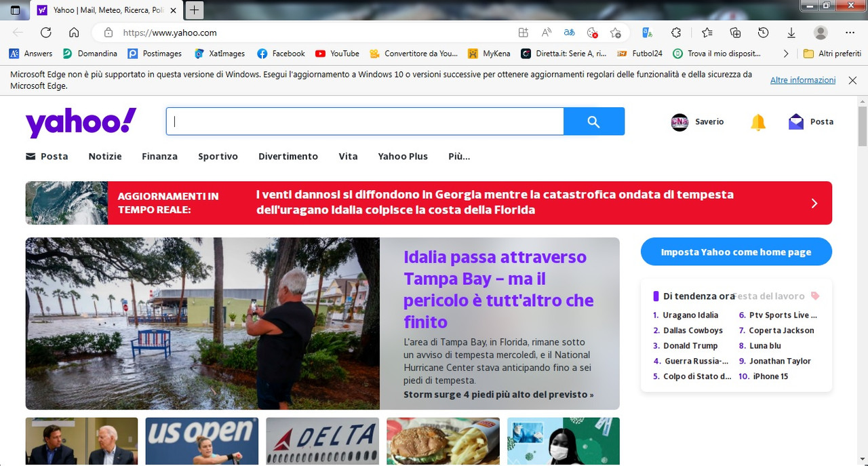Open Collections toolbar icon

coord(735,33)
